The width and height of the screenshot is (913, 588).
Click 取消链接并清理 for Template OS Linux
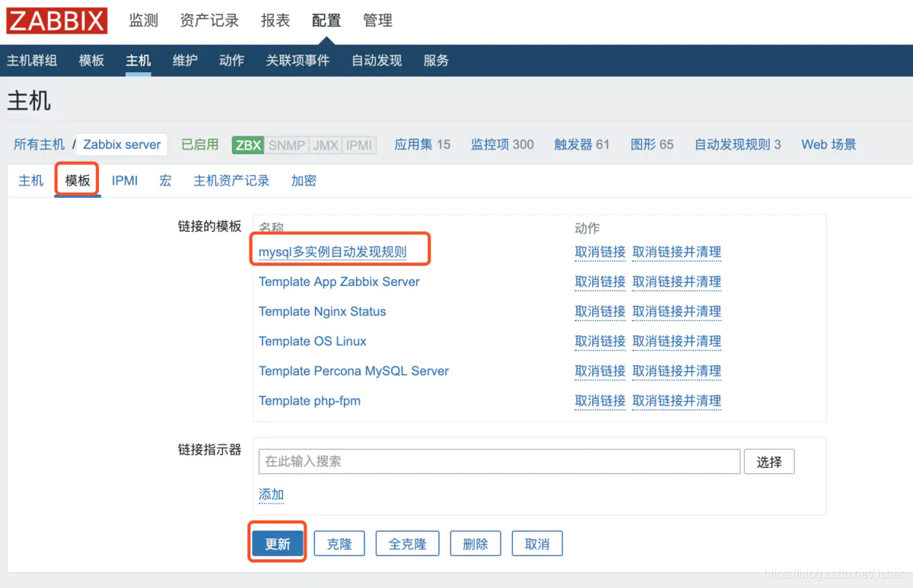677,342
